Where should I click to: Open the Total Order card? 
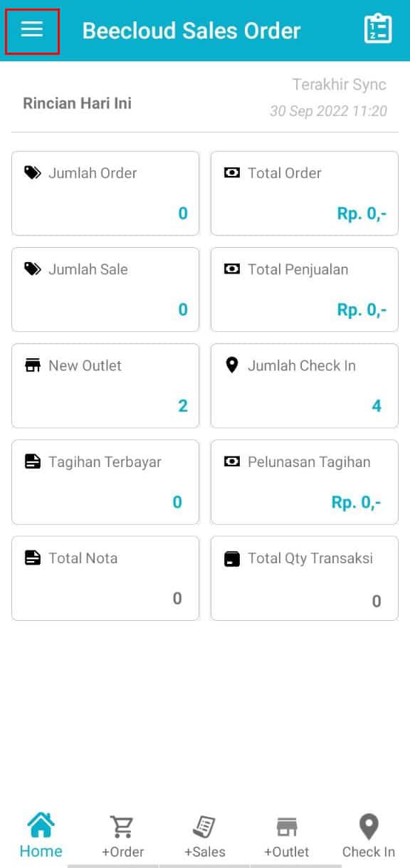pyautogui.click(x=305, y=193)
